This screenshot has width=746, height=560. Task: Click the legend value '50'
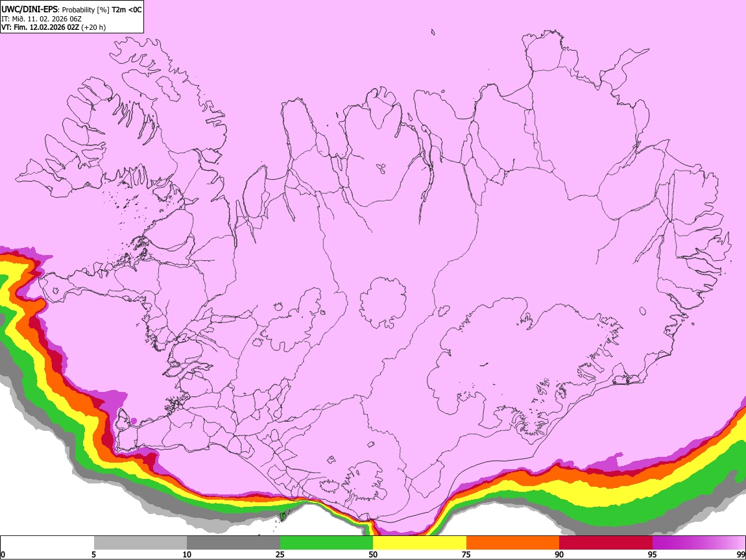coord(373,554)
